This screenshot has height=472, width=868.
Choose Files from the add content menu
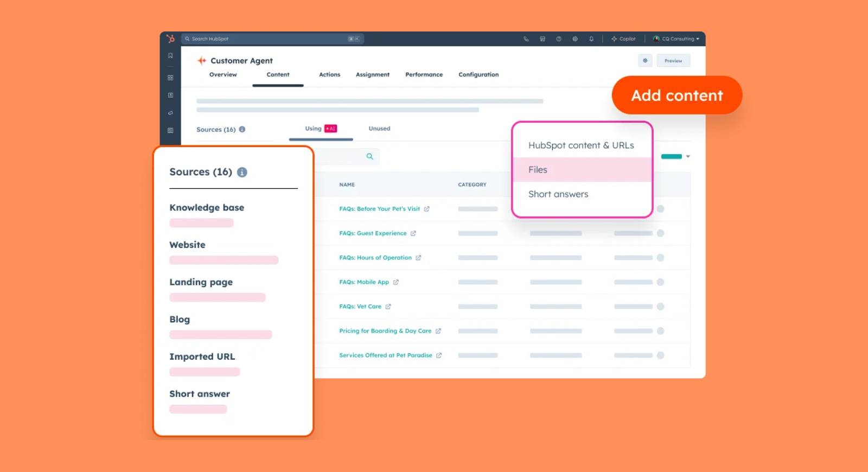(x=582, y=170)
